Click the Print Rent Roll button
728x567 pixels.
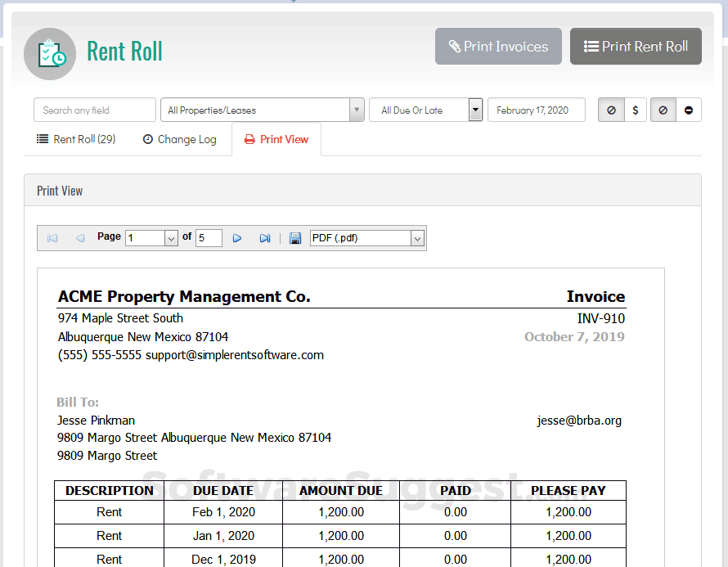636,47
